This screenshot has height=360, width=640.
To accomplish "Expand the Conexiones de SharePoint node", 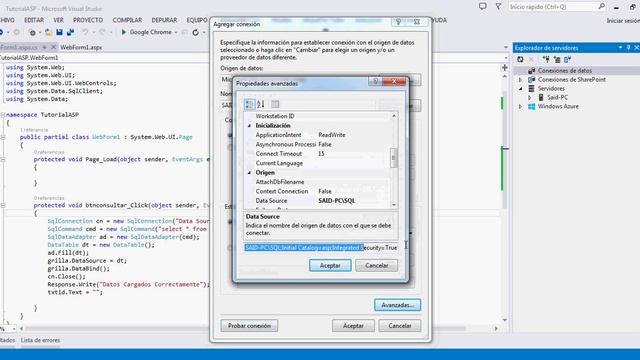I will coord(520,80).
